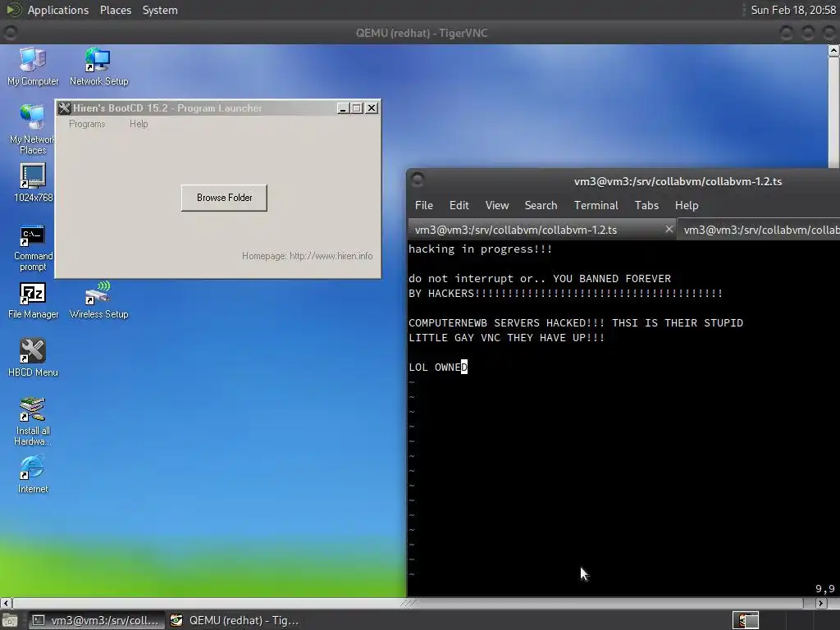Launch Command prompt desktop shortcut
Viewport: 840px width, 630px height.
pyautogui.click(x=33, y=247)
